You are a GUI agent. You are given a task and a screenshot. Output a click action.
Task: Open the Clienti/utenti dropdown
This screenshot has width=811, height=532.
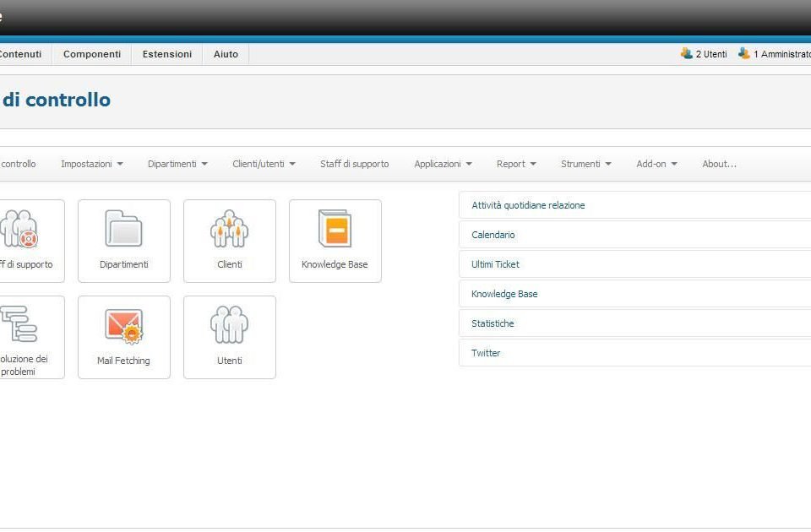point(264,164)
